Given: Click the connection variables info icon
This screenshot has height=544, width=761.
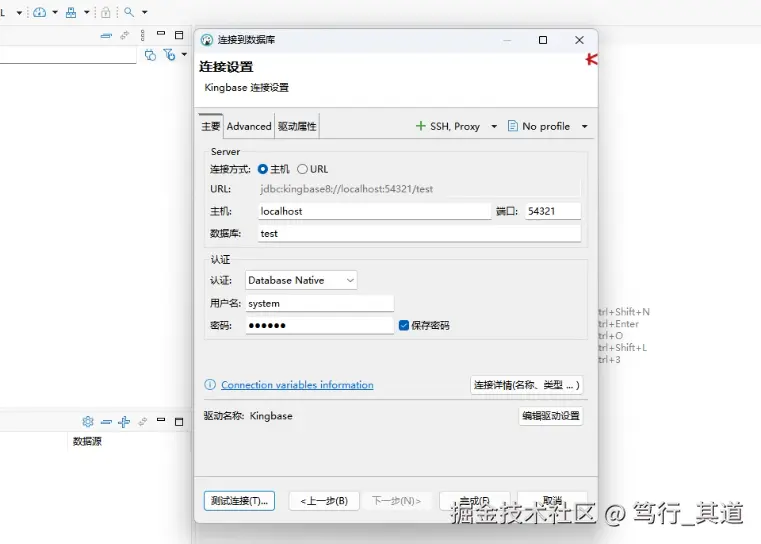Looking at the screenshot, I should tap(210, 385).
